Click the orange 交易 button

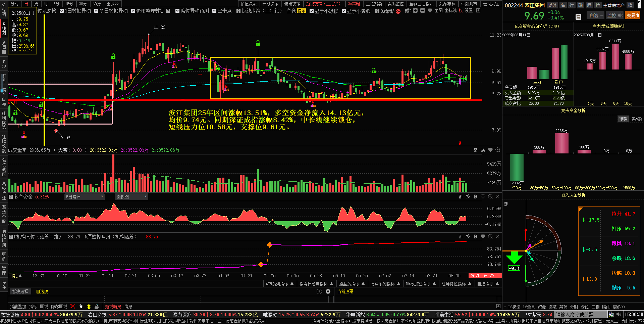pyautogui.click(x=633, y=15)
